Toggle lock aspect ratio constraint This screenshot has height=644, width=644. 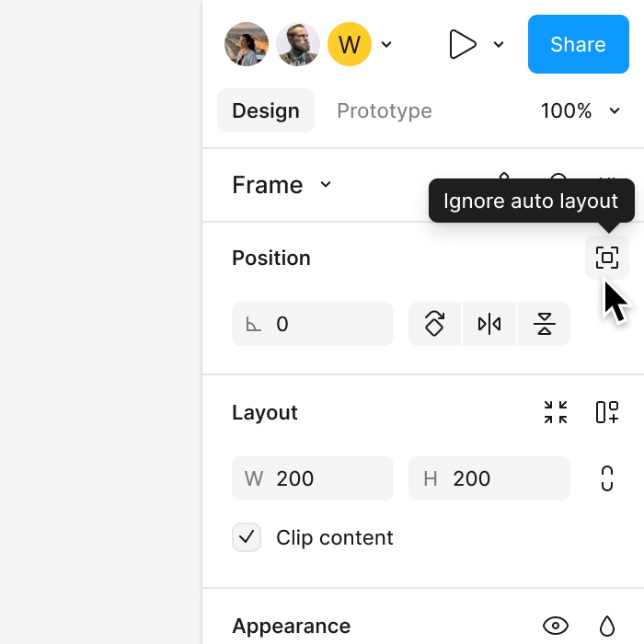point(607,478)
